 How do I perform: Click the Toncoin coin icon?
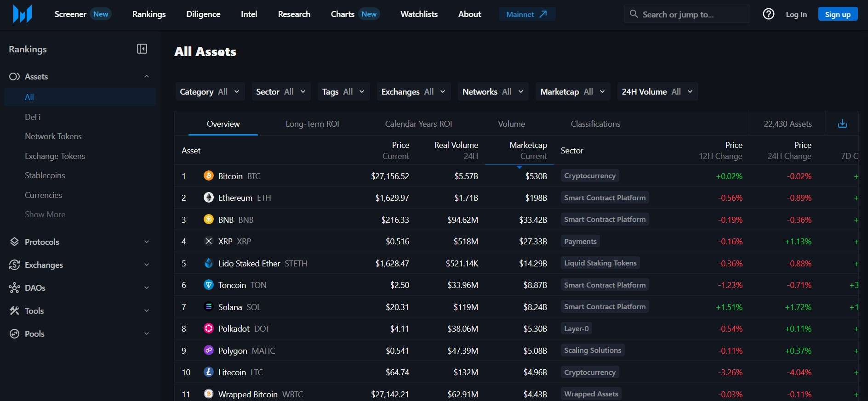(209, 285)
